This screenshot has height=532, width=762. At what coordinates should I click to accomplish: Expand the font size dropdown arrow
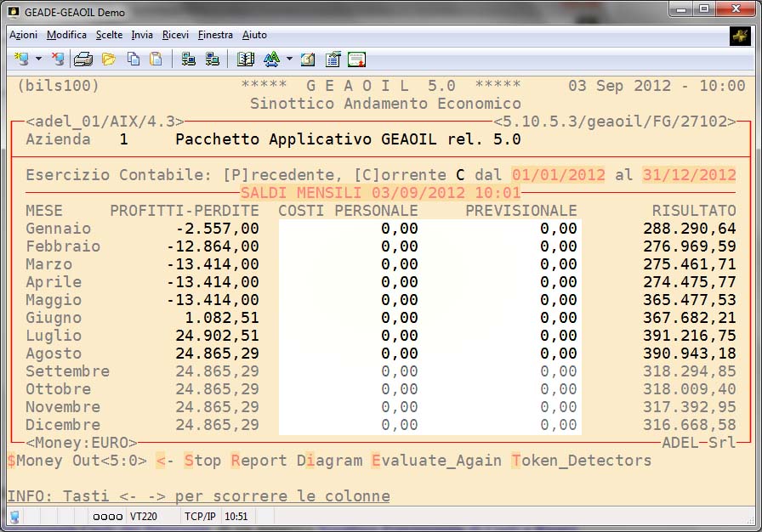click(289, 59)
